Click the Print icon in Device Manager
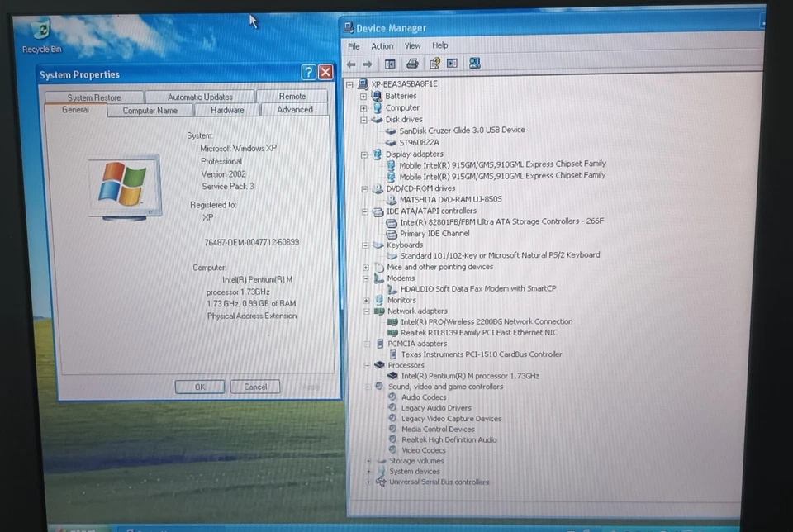The width and height of the screenshot is (793, 532). click(414, 64)
